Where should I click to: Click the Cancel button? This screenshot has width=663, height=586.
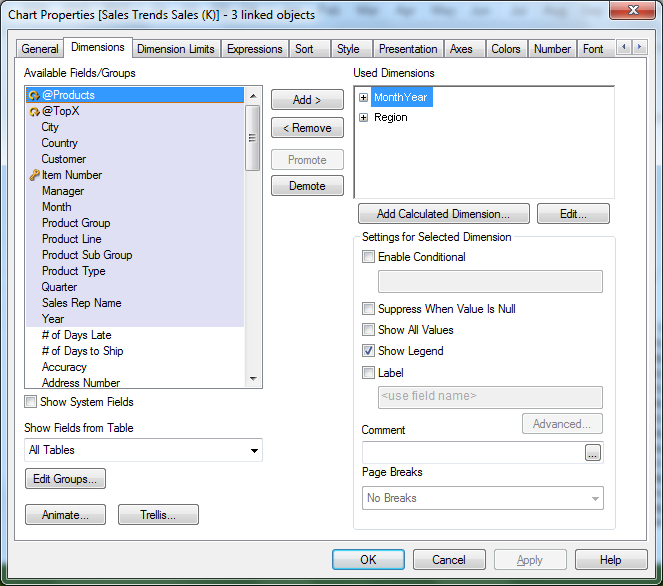coord(449,560)
